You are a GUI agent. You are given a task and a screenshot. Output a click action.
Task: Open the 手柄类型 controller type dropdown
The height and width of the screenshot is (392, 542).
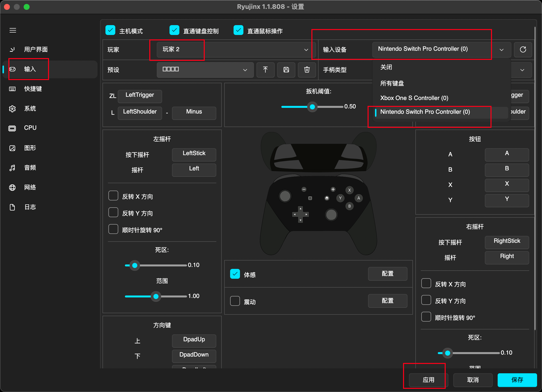tap(522, 70)
